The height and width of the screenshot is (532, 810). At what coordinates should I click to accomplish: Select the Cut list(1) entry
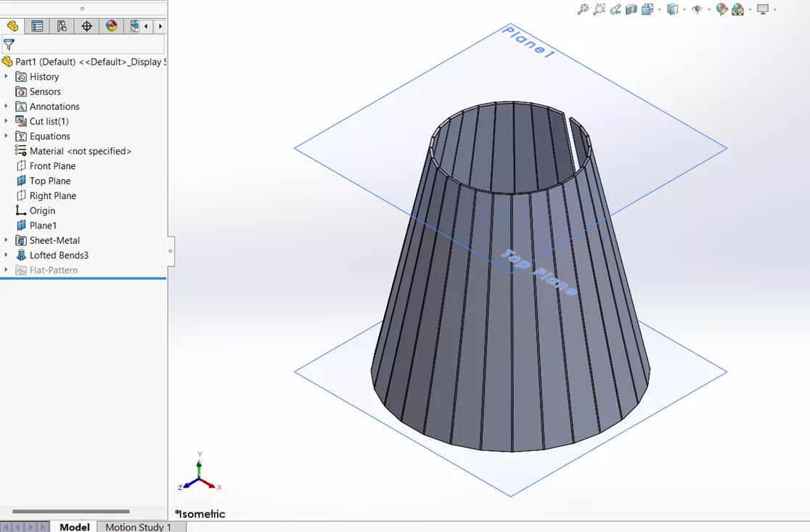click(49, 121)
